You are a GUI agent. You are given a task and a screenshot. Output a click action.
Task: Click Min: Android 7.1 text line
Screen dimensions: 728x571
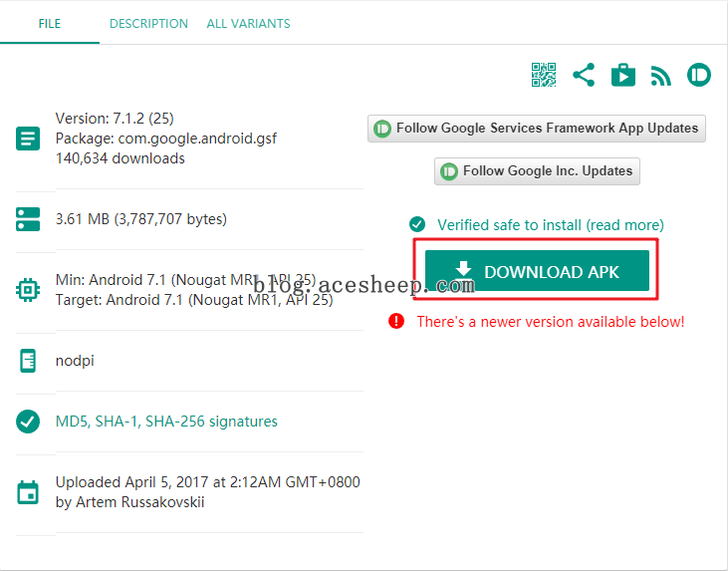(185, 280)
